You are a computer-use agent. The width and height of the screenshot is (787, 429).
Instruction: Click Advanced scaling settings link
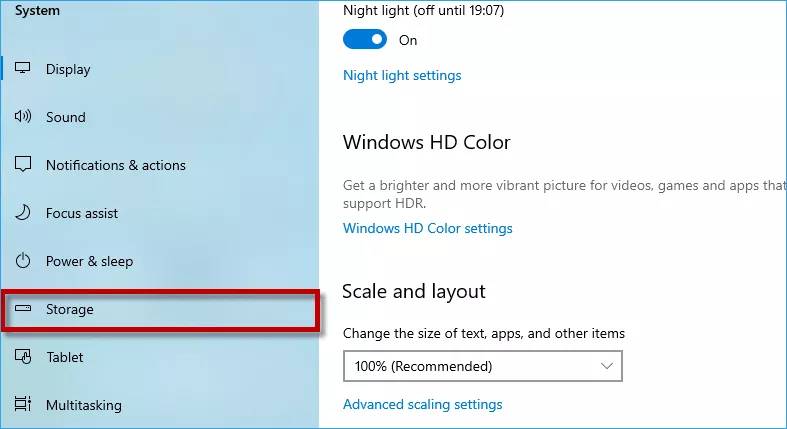tap(423, 404)
